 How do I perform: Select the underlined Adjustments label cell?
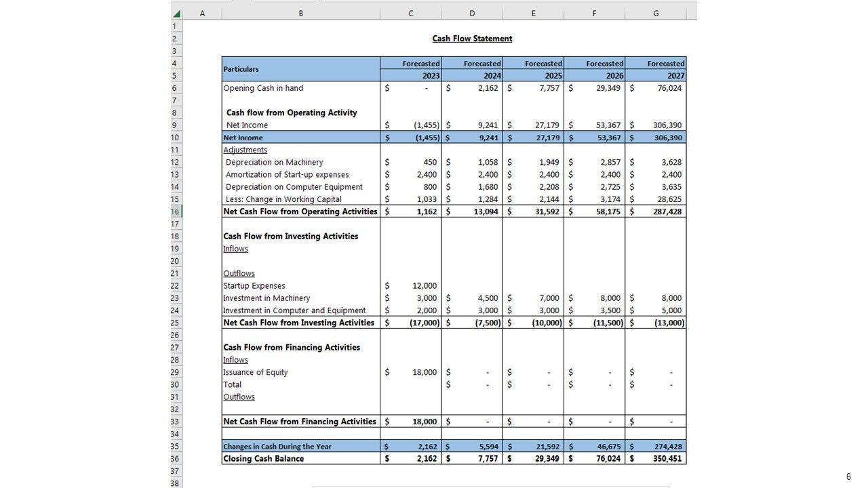pyautogui.click(x=245, y=150)
